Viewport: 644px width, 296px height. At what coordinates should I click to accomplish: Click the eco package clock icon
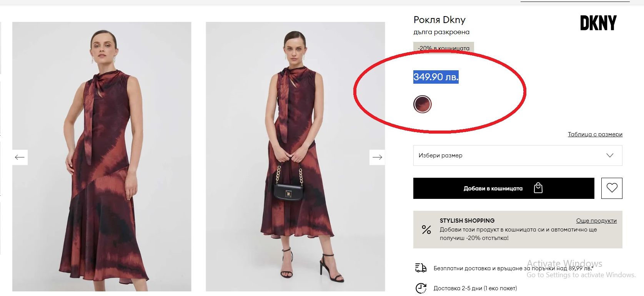[421, 288]
